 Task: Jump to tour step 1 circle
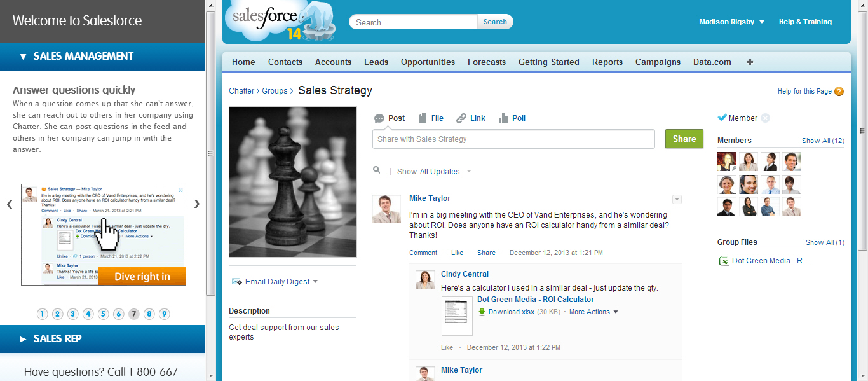point(43,314)
